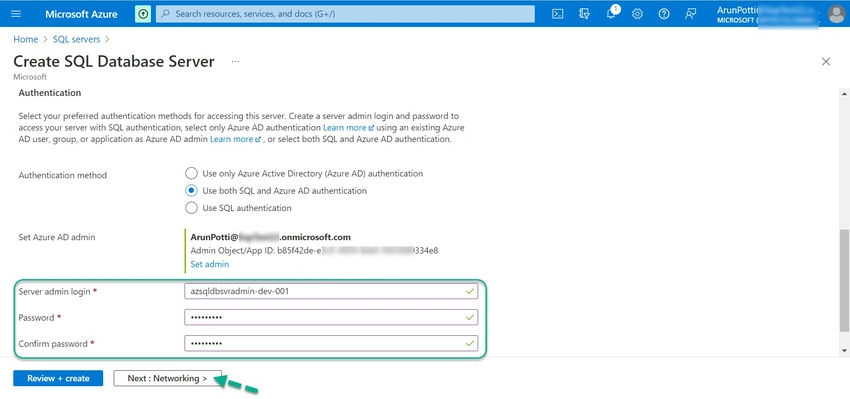This screenshot has height=399, width=850.
Task: Click the Authentication section heading
Action: pos(50,93)
